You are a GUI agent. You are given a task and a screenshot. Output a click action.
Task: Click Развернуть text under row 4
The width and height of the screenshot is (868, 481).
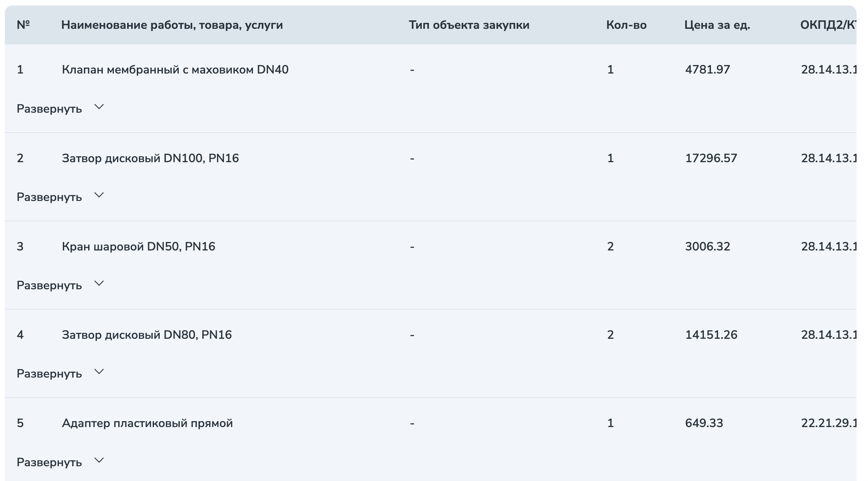tap(49, 374)
